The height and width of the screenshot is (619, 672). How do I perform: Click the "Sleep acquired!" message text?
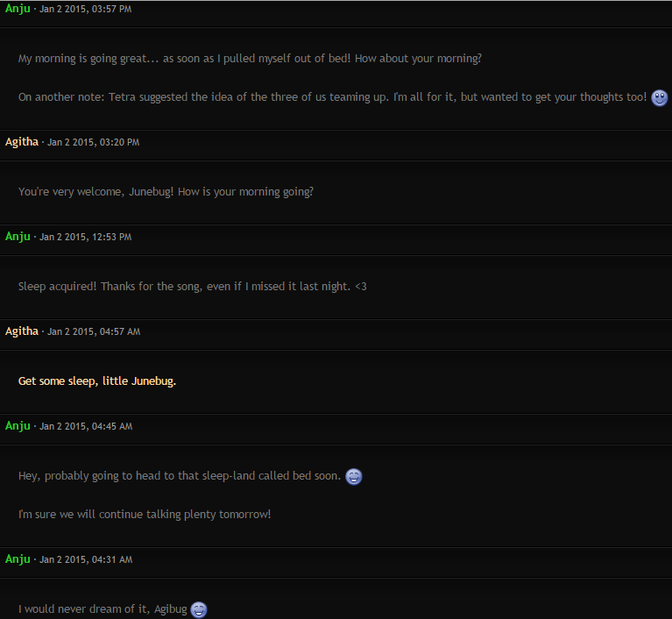click(193, 286)
